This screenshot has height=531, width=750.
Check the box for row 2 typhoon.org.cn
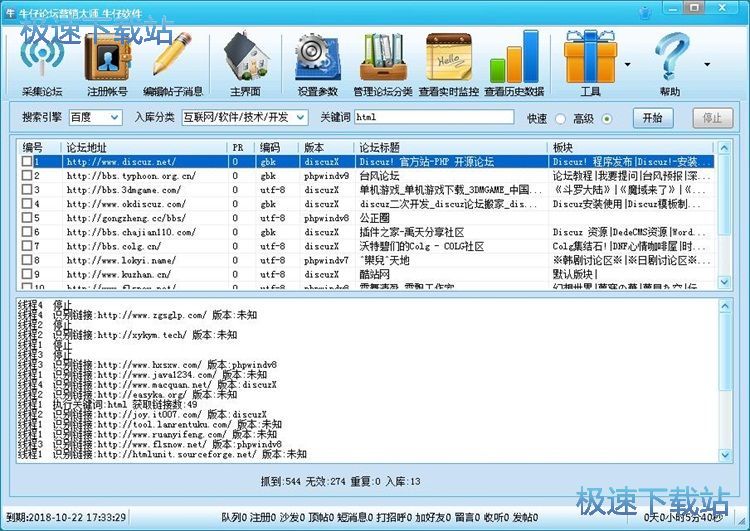27,176
